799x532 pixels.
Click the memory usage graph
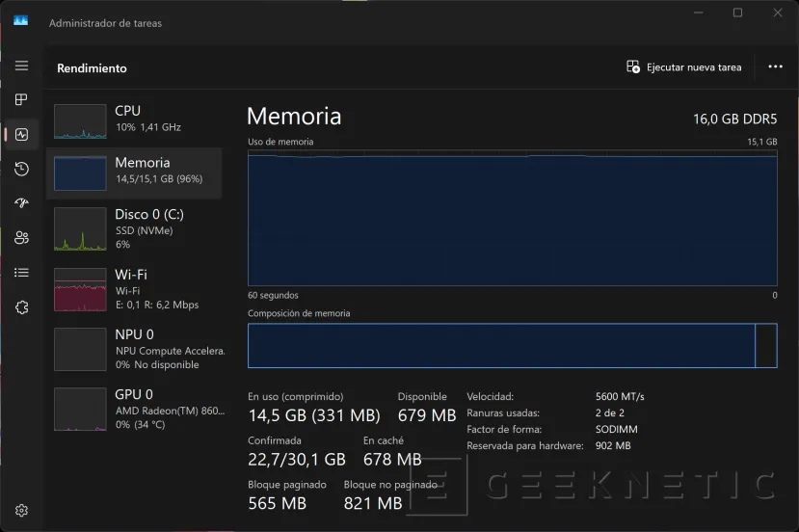tap(512, 218)
